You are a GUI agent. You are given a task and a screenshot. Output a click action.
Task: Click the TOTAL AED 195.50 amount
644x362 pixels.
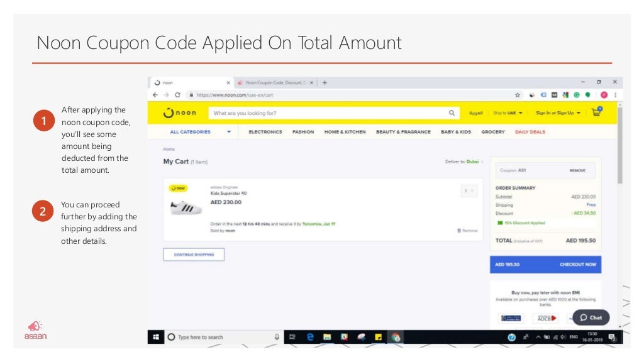point(580,241)
